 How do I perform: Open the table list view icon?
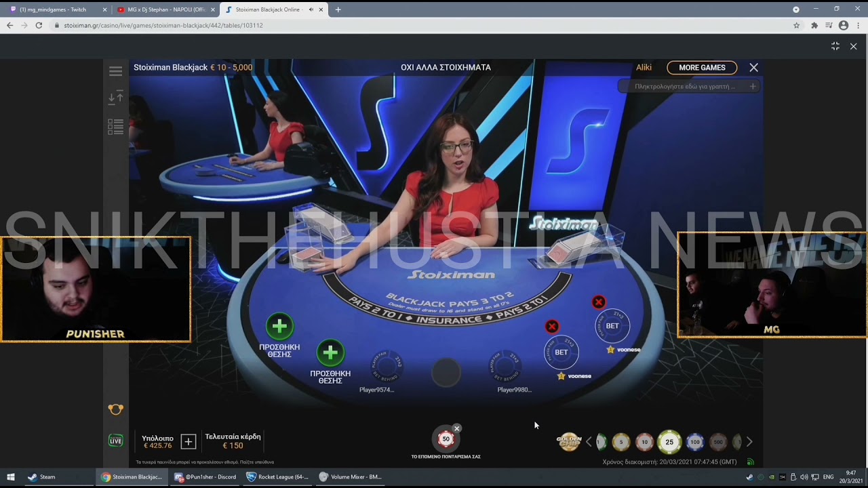click(x=116, y=127)
